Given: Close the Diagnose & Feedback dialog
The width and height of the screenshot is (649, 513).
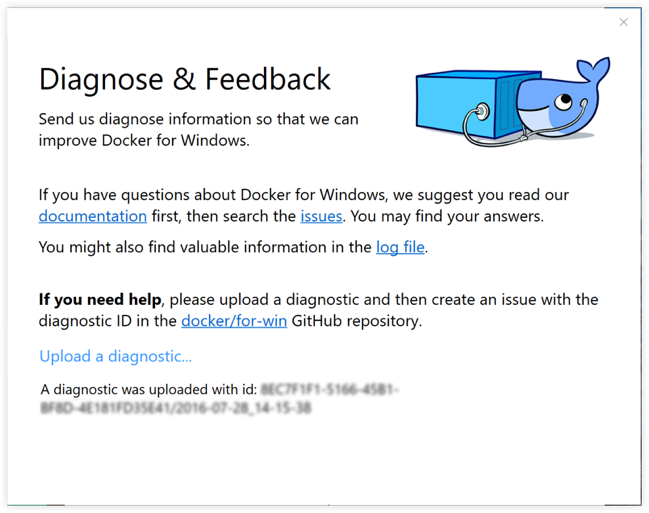Looking at the screenshot, I should 624,22.
